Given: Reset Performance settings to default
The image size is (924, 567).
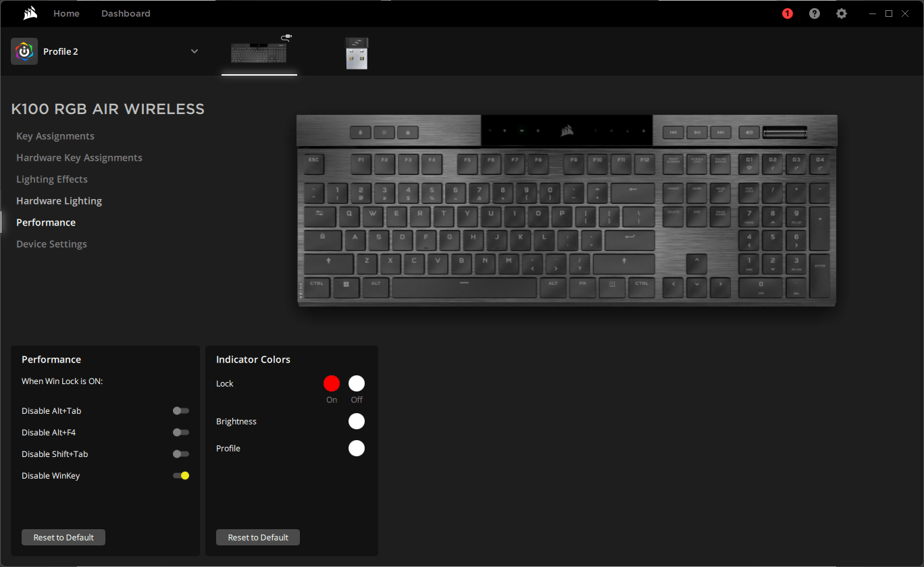Looking at the screenshot, I should (63, 537).
